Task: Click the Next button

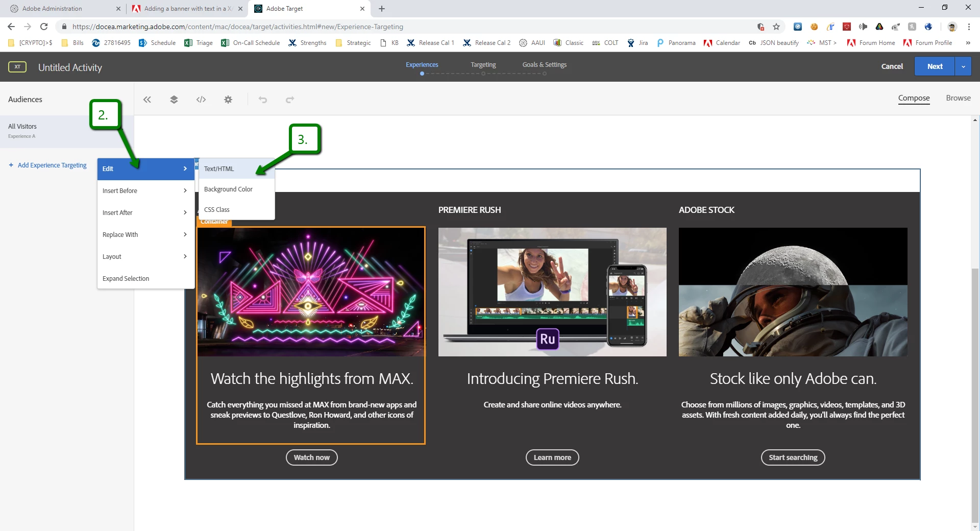Action: tap(935, 66)
